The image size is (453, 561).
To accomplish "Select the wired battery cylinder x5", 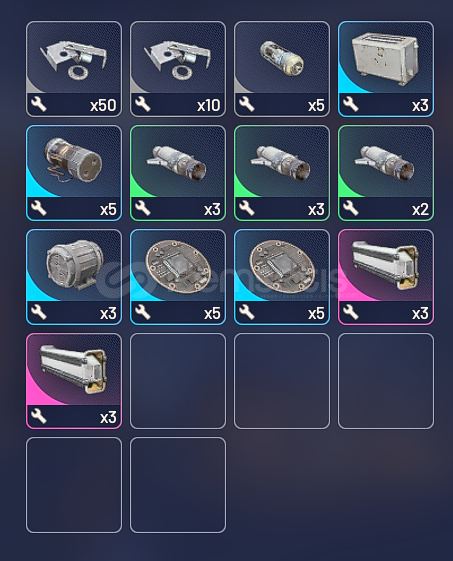I will [74, 173].
